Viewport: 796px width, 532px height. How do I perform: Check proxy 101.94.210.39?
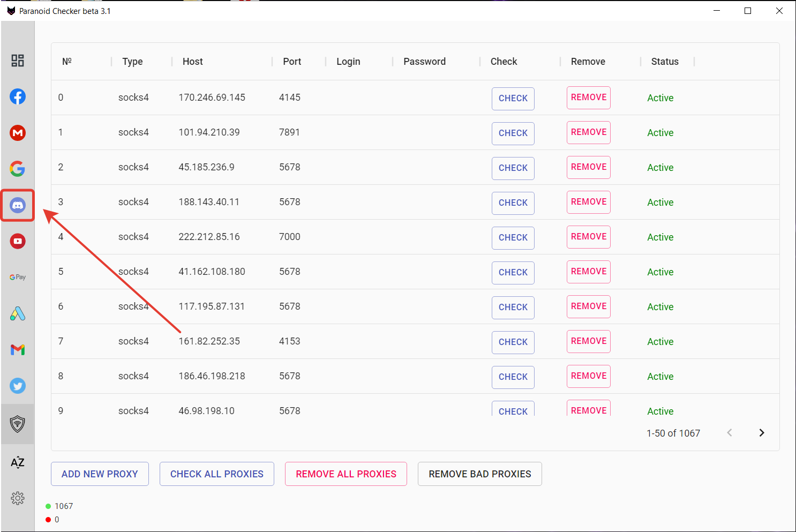[513, 133]
